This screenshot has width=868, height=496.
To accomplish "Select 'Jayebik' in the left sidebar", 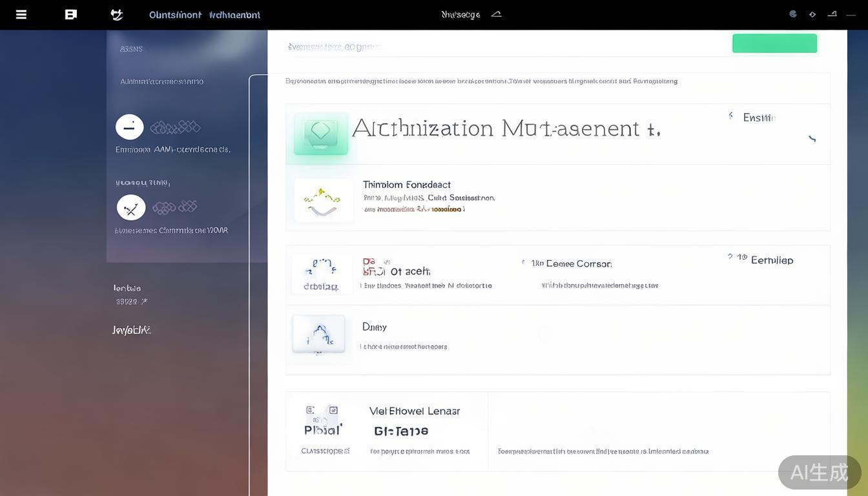I will coord(132,330).
